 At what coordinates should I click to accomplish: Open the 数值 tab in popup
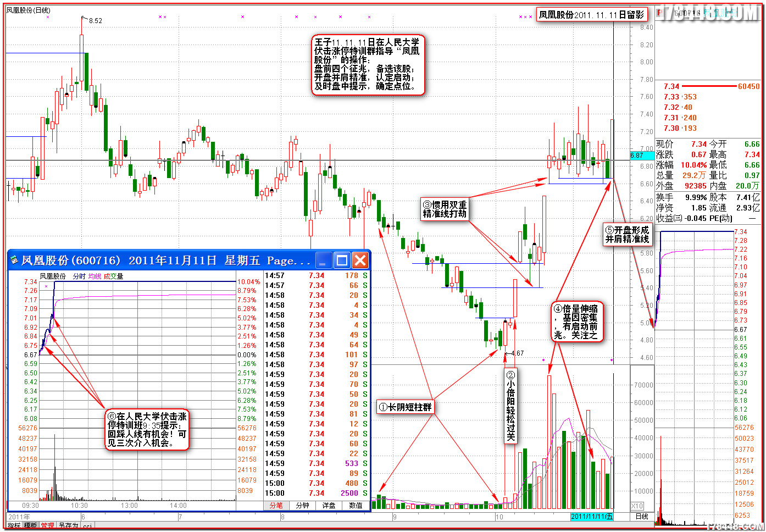pos(356,505)
